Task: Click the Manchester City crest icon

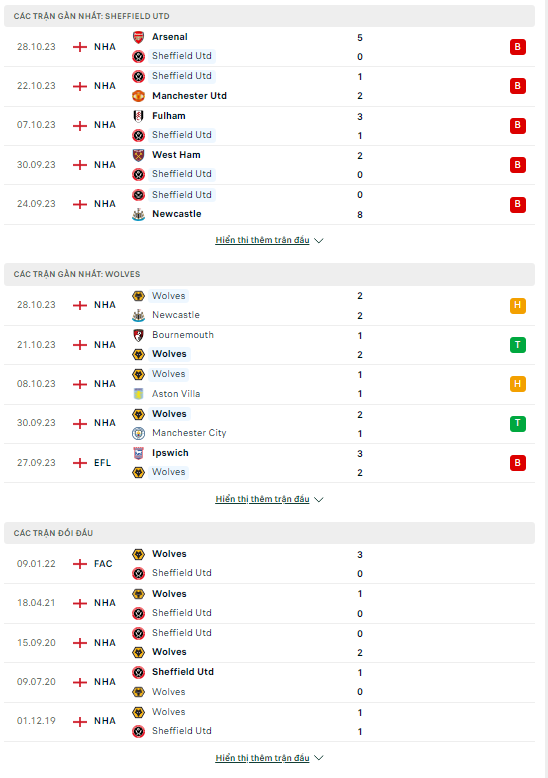Action: click(x=138, y=433)
